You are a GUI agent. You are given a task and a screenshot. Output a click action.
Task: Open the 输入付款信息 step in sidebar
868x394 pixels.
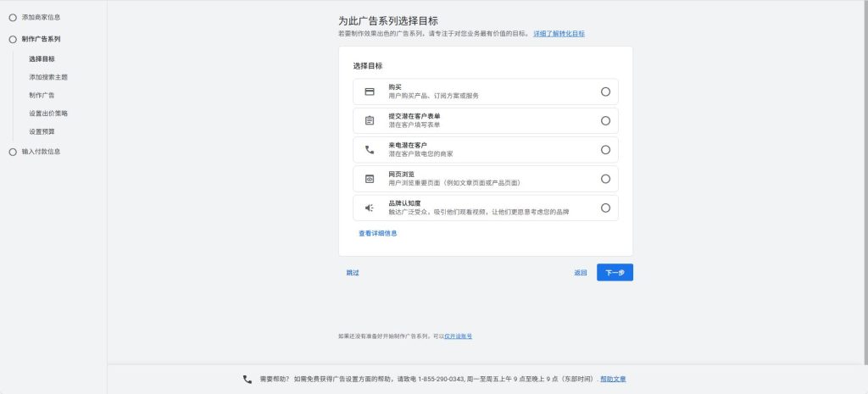click(41, 152)
